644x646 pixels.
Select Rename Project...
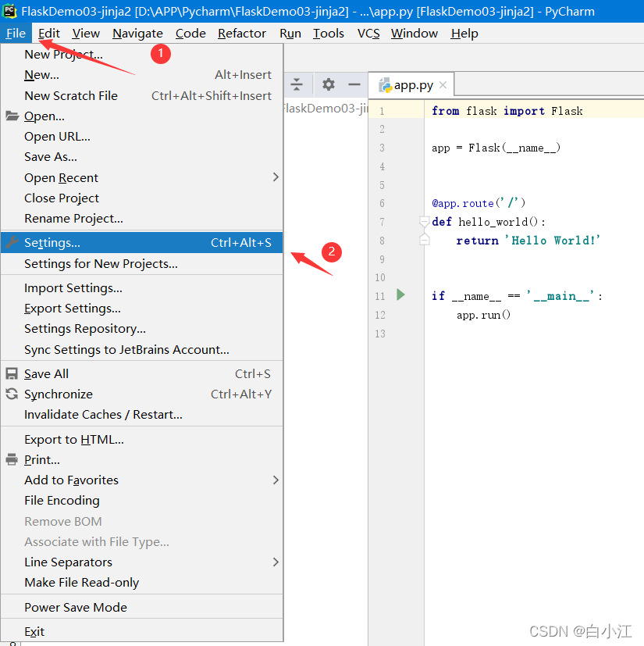(x=141, y=219)
